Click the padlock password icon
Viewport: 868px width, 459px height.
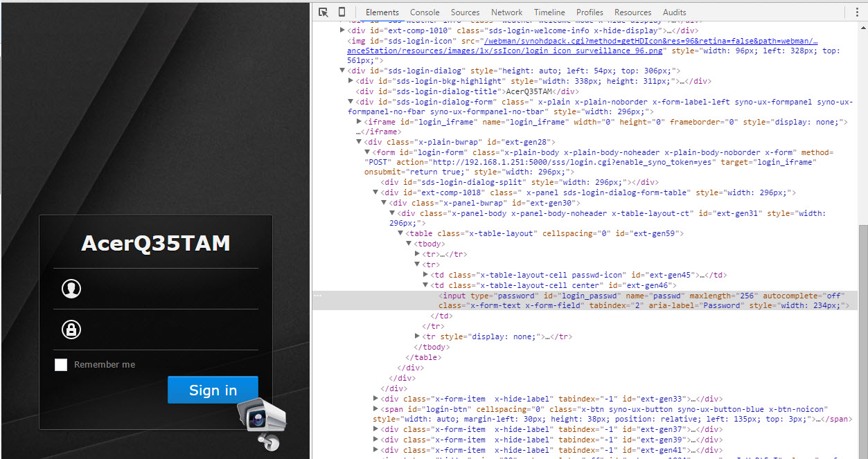(x=71, y=329)
